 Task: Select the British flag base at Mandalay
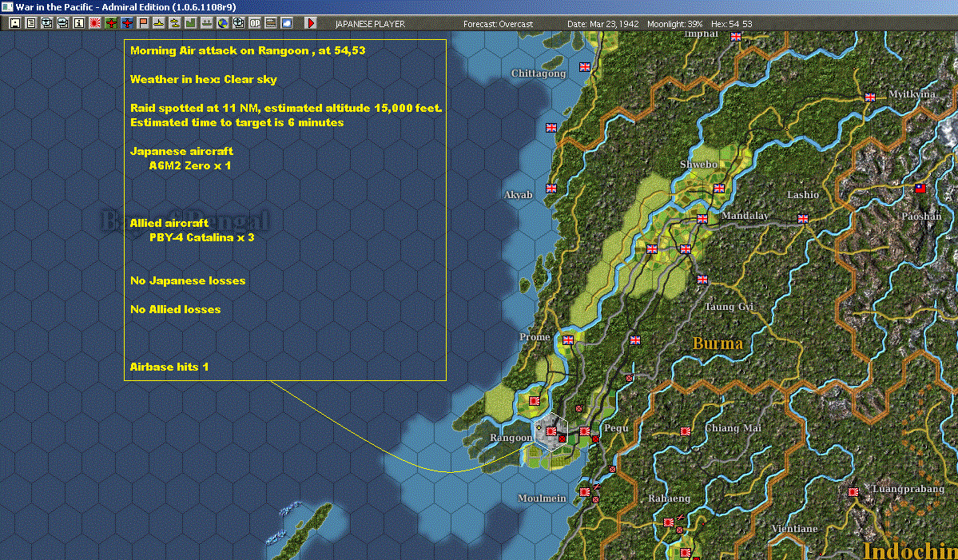(x=702, y=219)
